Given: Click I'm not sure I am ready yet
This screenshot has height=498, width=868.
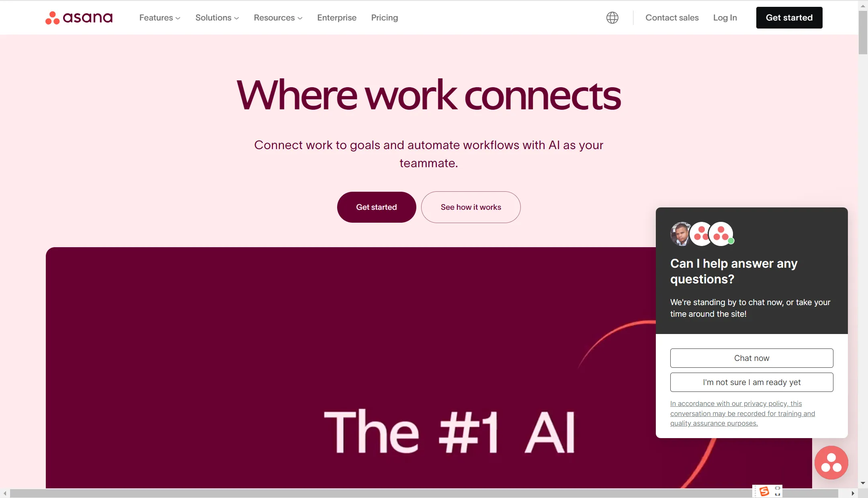Looking at the screenshot, I should click(x=752, y=382).
